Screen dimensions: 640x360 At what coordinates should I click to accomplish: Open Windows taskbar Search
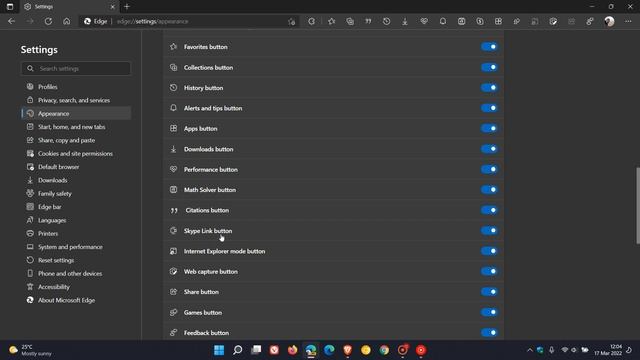click(238, 350)
